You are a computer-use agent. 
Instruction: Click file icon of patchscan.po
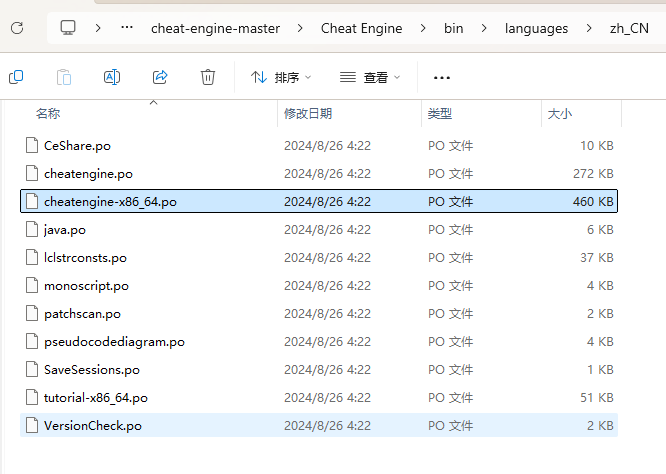(x=32, y=313)
